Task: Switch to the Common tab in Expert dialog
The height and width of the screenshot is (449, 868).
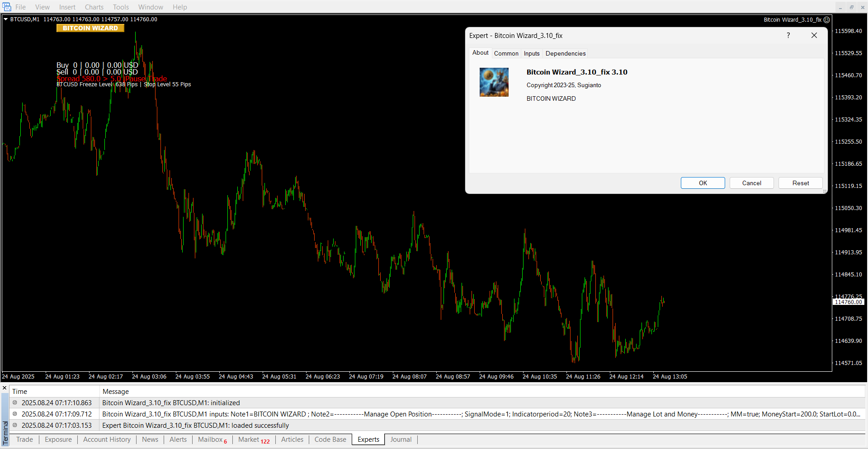Action: pyautogui.click(x=506, y=53)
